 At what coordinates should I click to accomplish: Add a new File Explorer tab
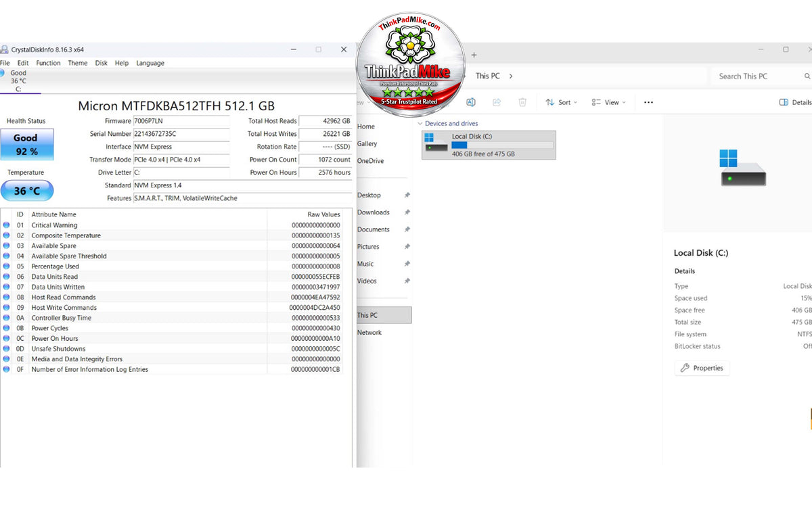pos(474,55)
